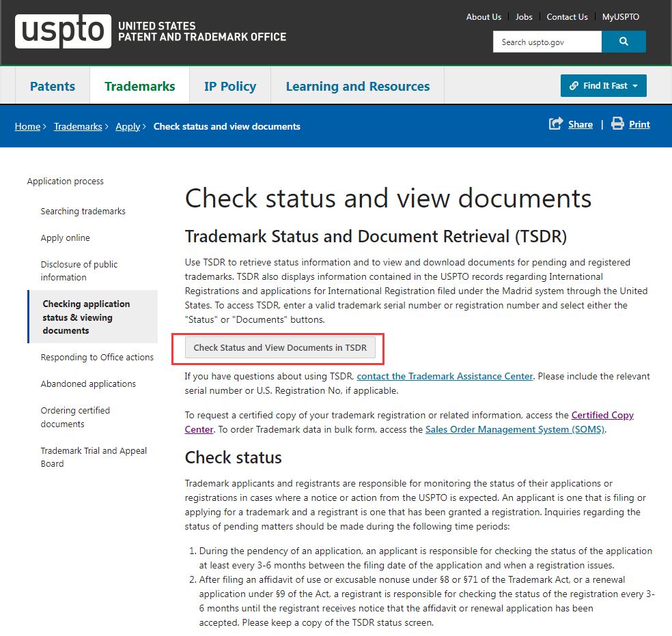Open Apply online in sidebar

click(65, 237)
